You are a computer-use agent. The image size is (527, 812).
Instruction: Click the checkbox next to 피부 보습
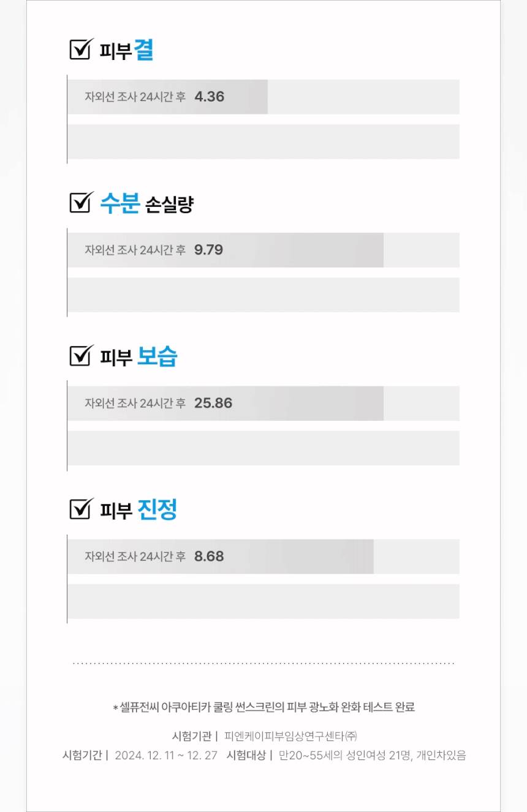[80, 356]
